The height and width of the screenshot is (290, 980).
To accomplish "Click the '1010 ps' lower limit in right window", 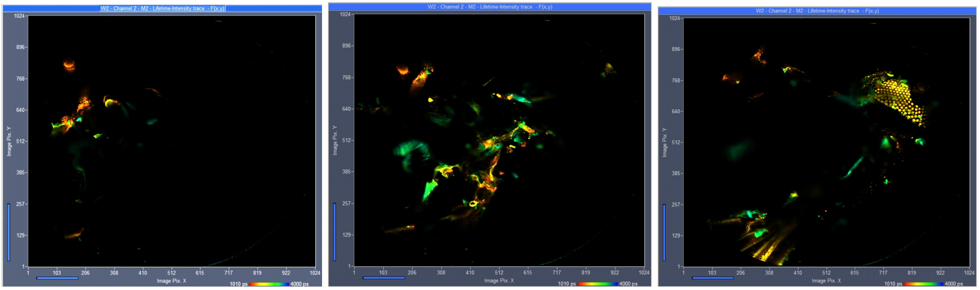I will (x=893, y=283).
